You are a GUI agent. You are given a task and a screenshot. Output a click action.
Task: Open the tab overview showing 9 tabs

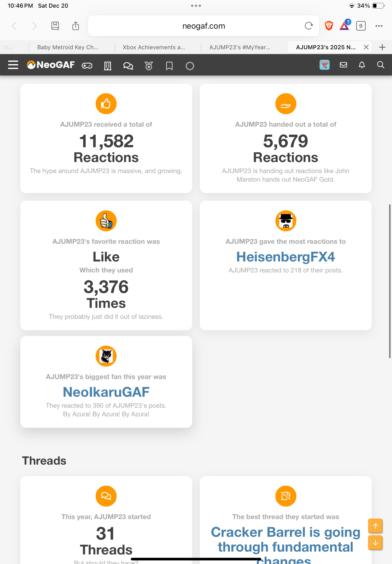[x=360, y=26]
